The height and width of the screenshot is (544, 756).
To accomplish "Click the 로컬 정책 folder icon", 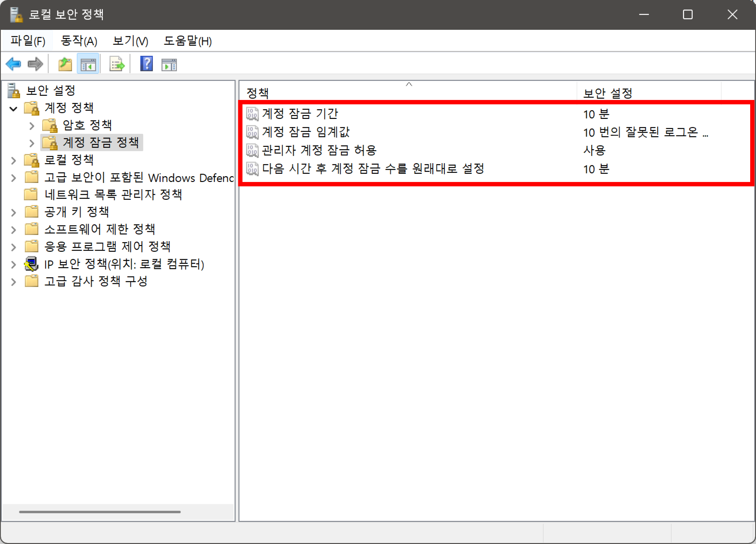I will 32,160.
